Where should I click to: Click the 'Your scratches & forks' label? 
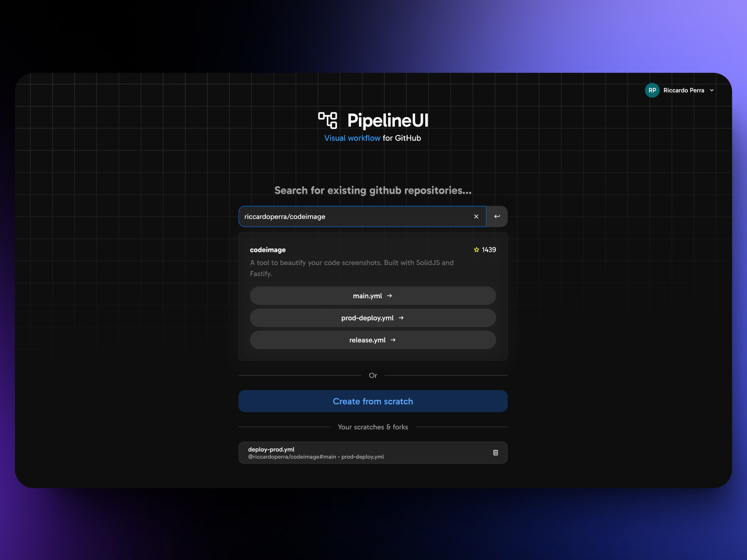click(373, 427)
